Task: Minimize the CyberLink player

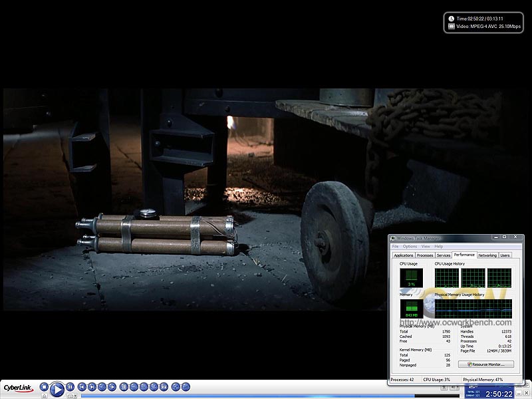Action: point(519,393)
